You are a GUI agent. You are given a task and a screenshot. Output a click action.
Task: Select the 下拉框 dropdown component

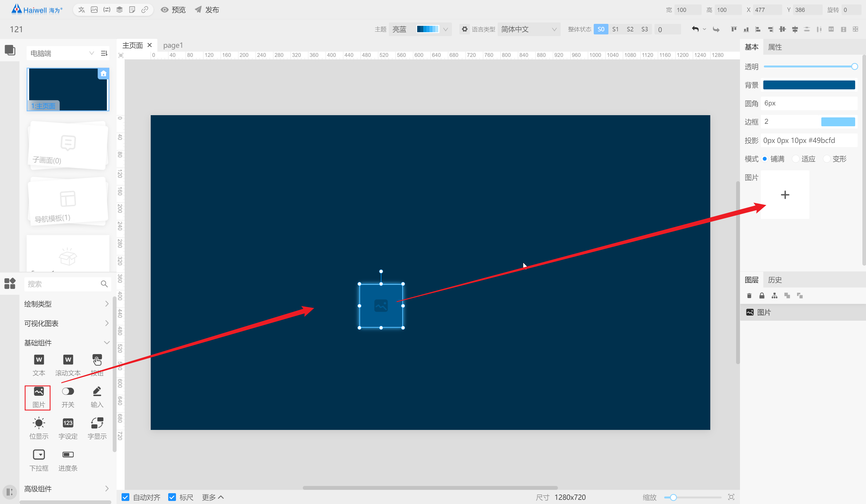pyautogui.click(x=39, y=461)
